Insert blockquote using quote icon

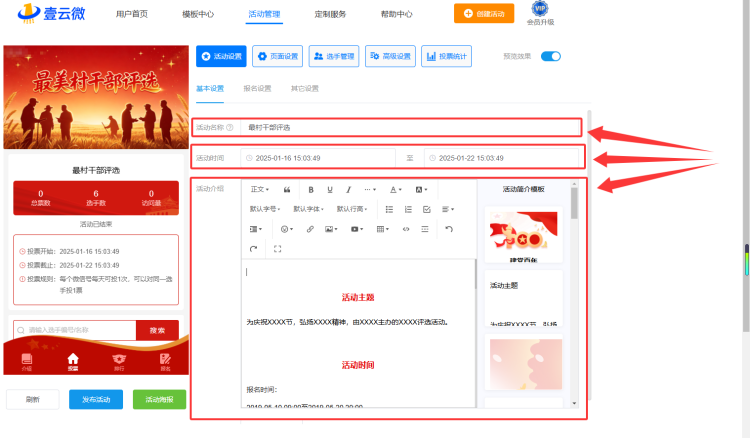point(287,190)
